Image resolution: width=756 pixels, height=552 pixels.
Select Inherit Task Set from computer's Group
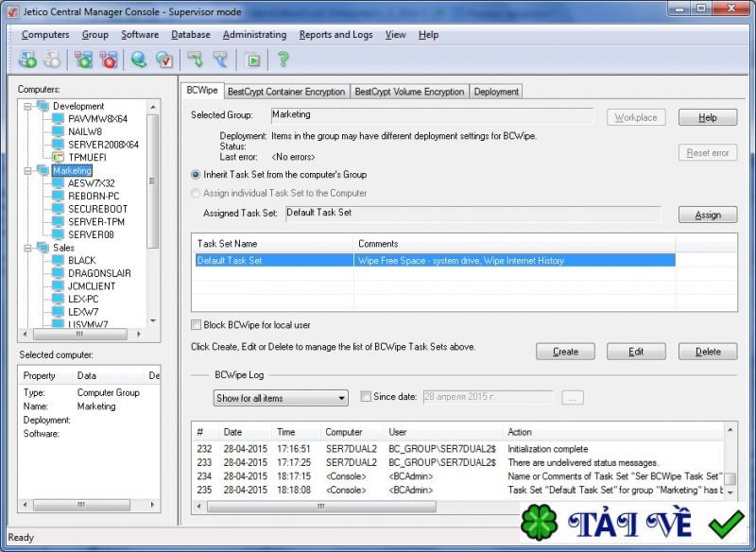click(196, 175)
